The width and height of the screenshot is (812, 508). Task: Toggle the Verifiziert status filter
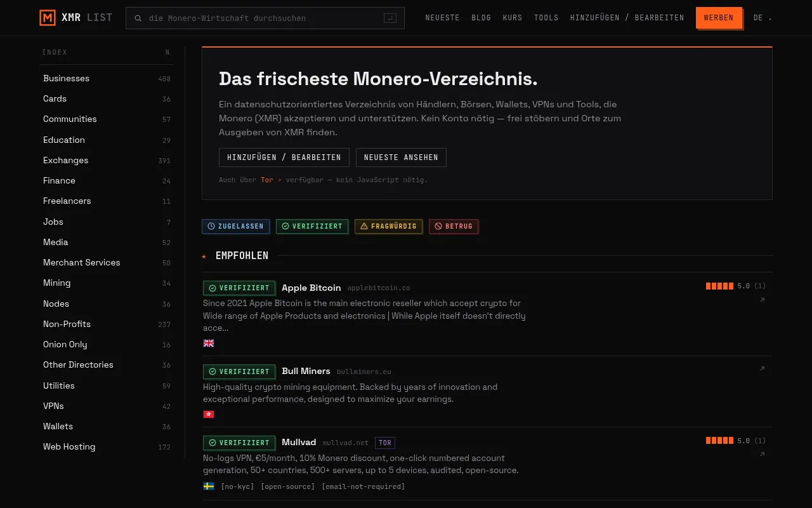312,226
